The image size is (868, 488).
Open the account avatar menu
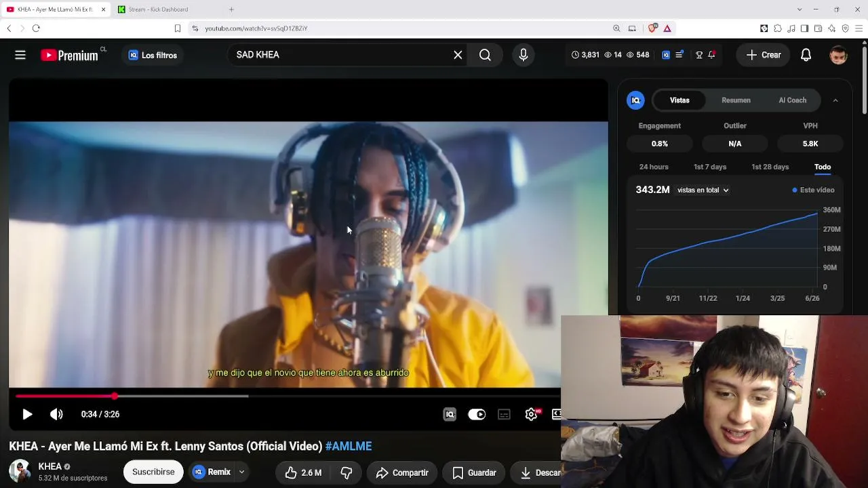click(x=839, y=55)
